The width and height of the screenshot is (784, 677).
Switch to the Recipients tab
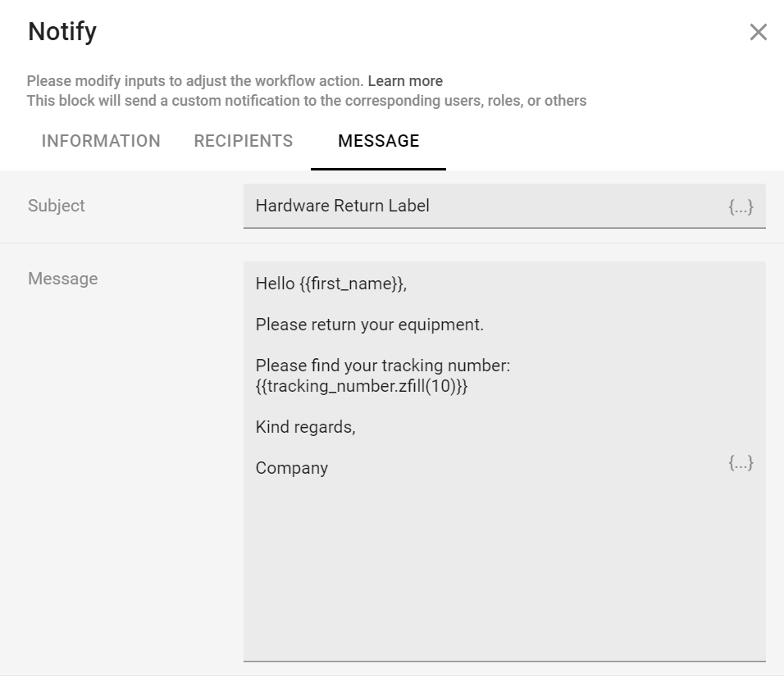coord(243,141)
